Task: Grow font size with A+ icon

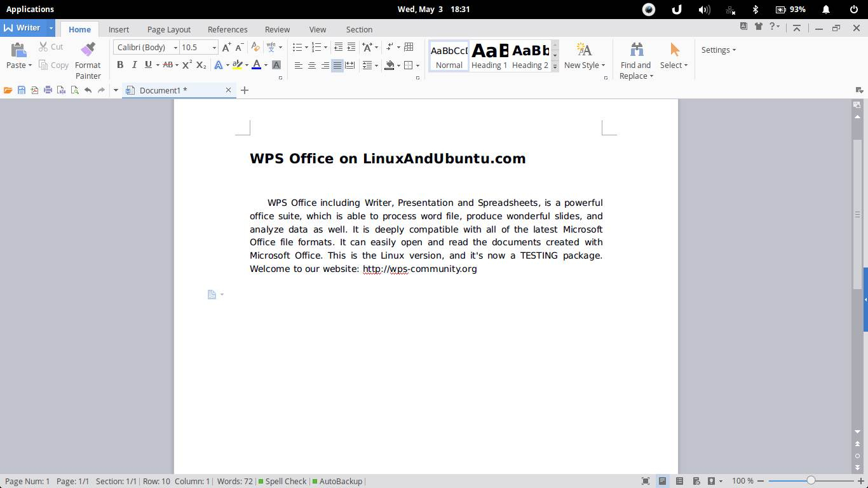Action: [x=226, y=47]
